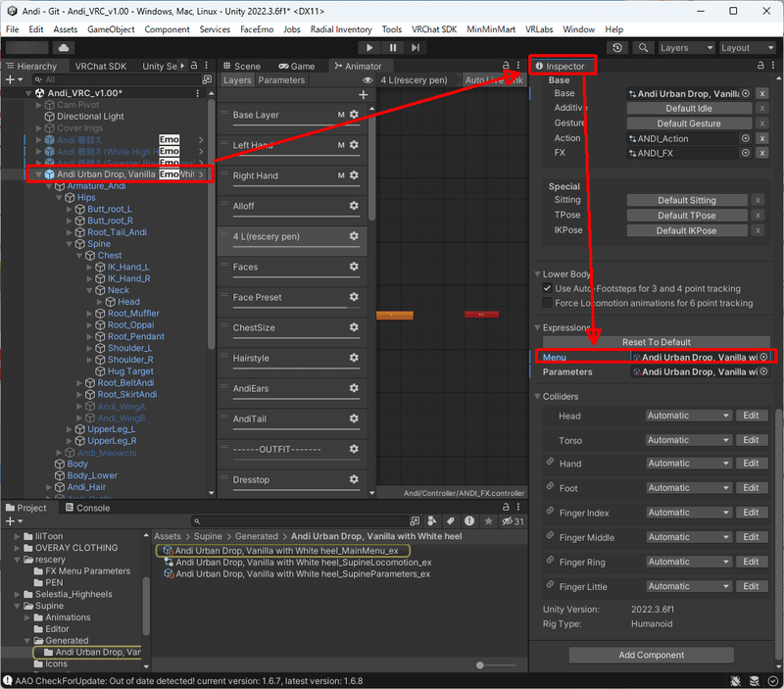Open Hierarchy panel more options menu
The height and width of the screenshot is (689, 784).
click(207, 66)
